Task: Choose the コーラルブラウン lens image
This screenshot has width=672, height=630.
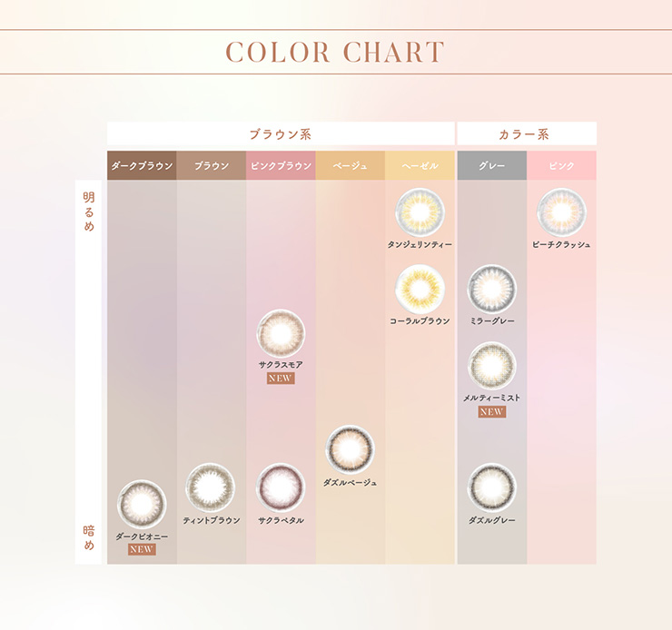Action: (420, 289)
